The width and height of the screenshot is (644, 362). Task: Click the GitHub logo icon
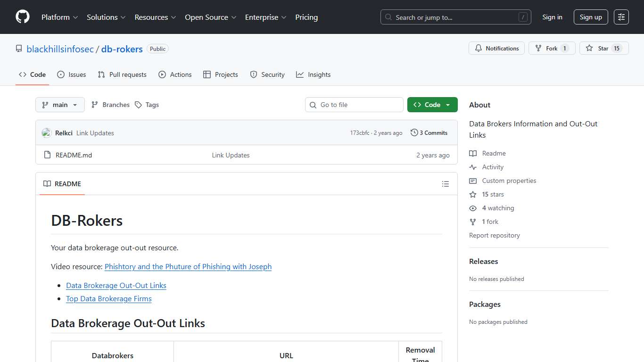[x=22, y=16]
